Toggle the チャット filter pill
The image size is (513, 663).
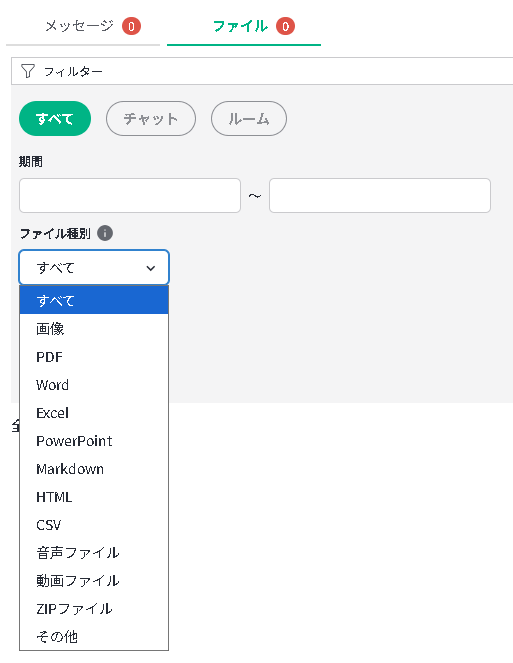(x=151, y=119)
